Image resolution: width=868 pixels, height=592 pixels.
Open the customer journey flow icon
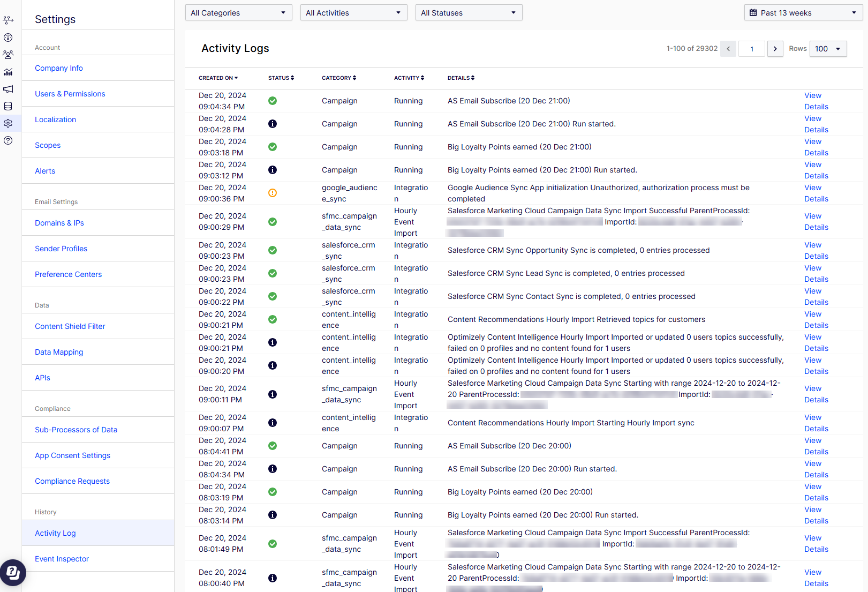point(8,20)
